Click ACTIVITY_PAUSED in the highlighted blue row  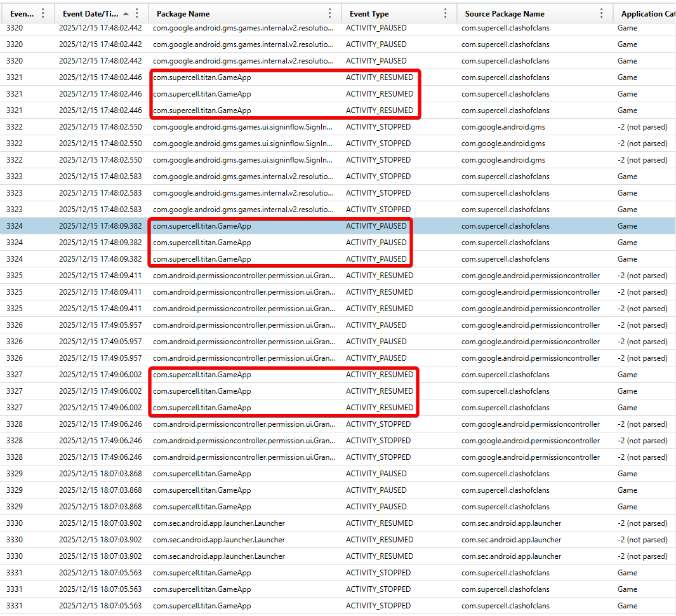point(376,226)
